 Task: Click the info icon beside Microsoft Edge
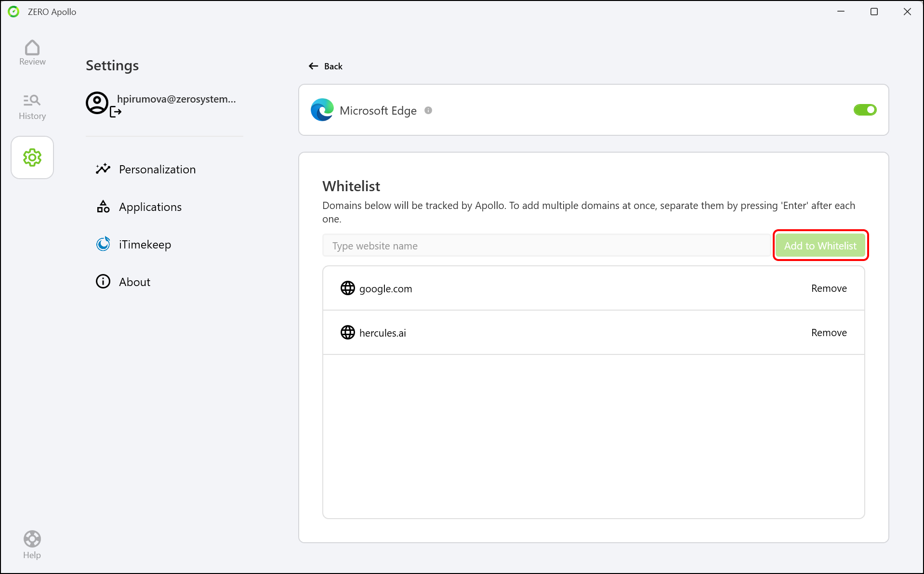tap(428, 110)
